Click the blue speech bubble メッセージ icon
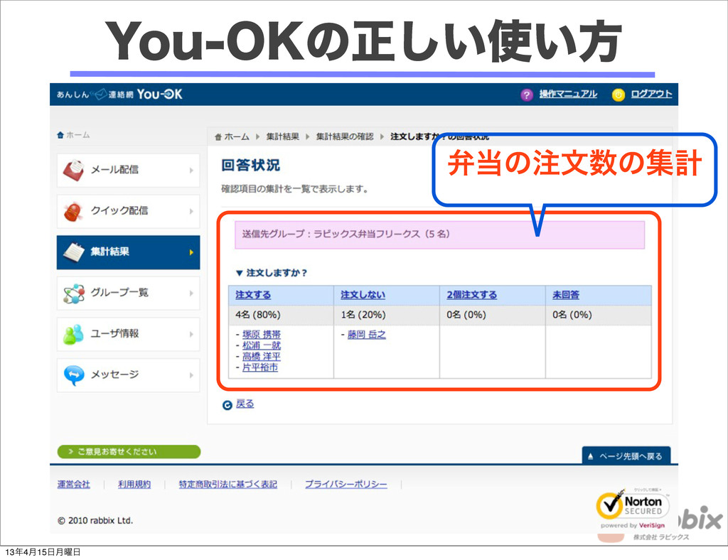Screen dimensions: 728x560 point(74,375)
